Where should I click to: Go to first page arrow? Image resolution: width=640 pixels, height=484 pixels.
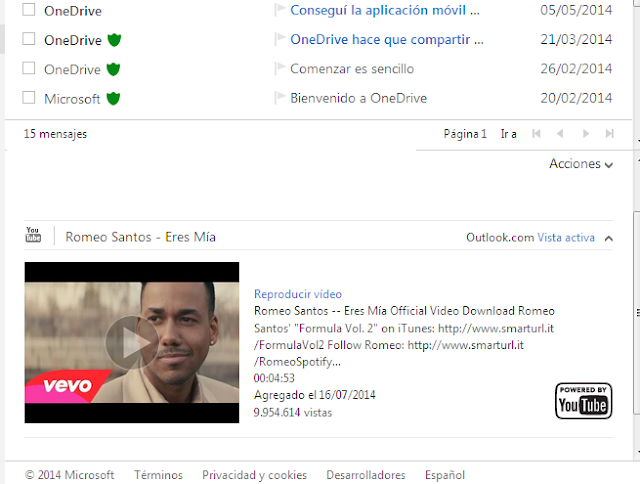click(x=536, y=133)
